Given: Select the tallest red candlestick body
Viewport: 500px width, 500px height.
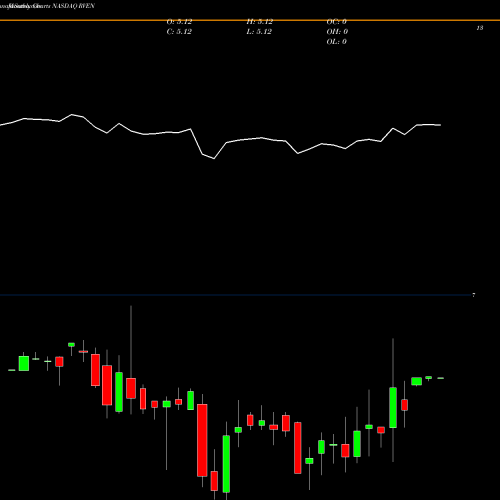Looking at the screenshot, I should pyautogui.click(x=202, y=440).
